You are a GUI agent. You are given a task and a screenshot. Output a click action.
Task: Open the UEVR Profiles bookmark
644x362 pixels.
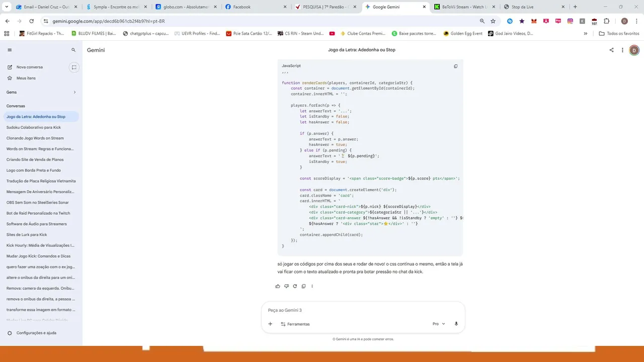point(197,33)
